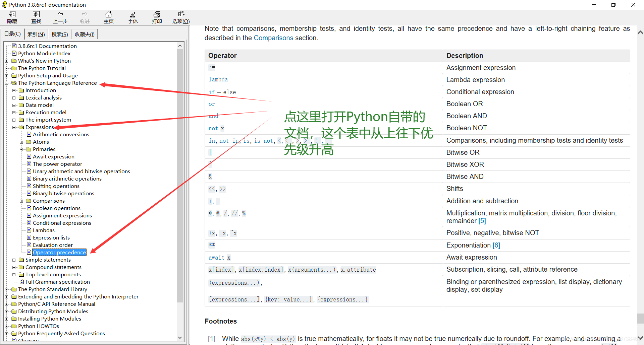Expand the Data model node
The width and height of the screenshot is (644, 345).
coord(14,105)
